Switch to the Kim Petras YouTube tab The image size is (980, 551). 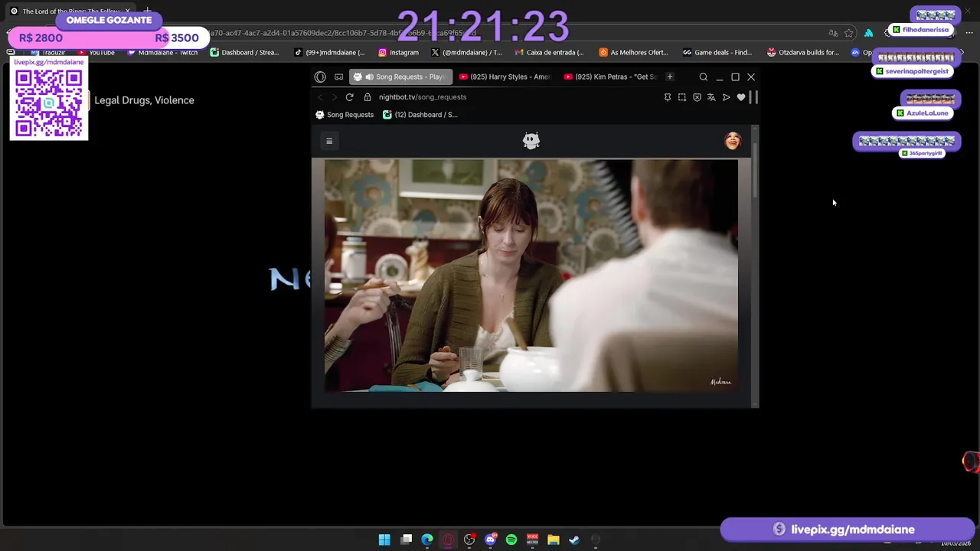610,77
